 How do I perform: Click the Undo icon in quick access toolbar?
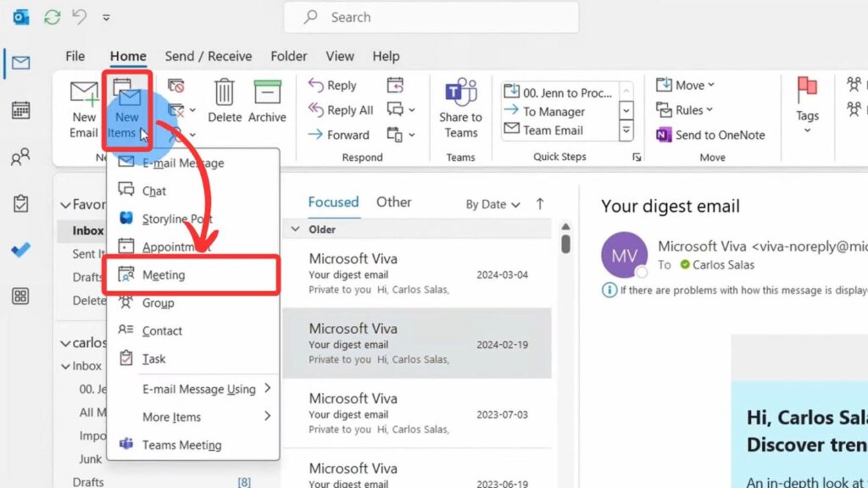pos(80,16)
